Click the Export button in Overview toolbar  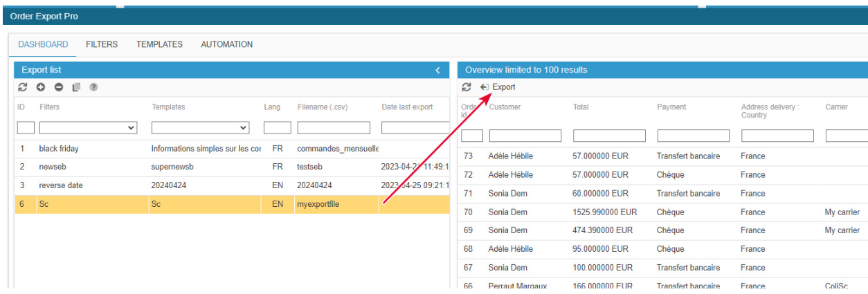tap(498, 87)
